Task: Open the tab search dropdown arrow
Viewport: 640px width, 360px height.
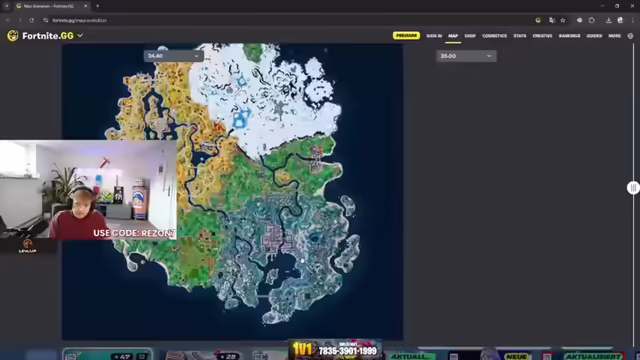Action: coord(7,6)
